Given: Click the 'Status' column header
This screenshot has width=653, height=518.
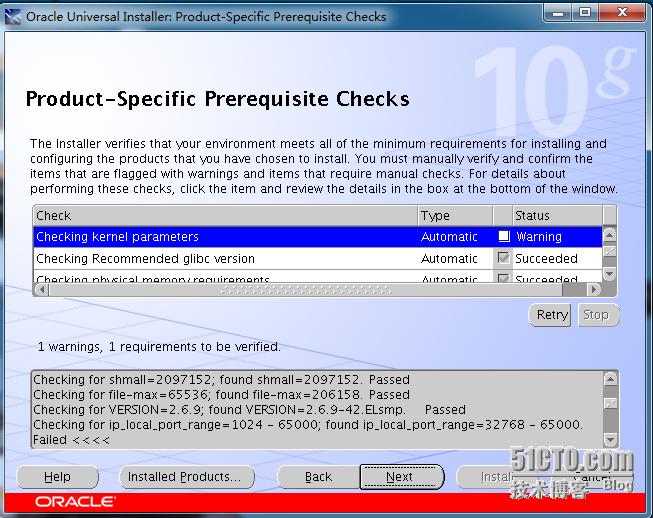Looking at the screenshot, I should click(x=558, y=216).
